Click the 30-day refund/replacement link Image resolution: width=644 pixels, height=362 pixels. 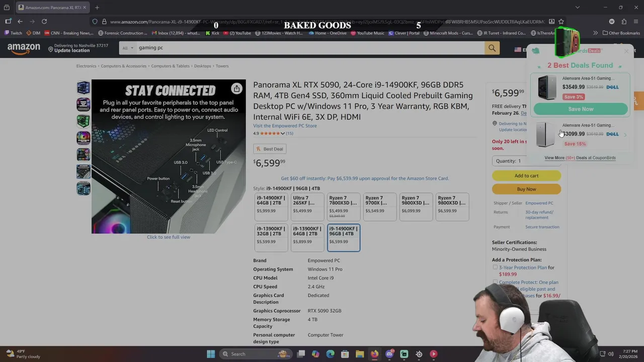tap(539, 215)
